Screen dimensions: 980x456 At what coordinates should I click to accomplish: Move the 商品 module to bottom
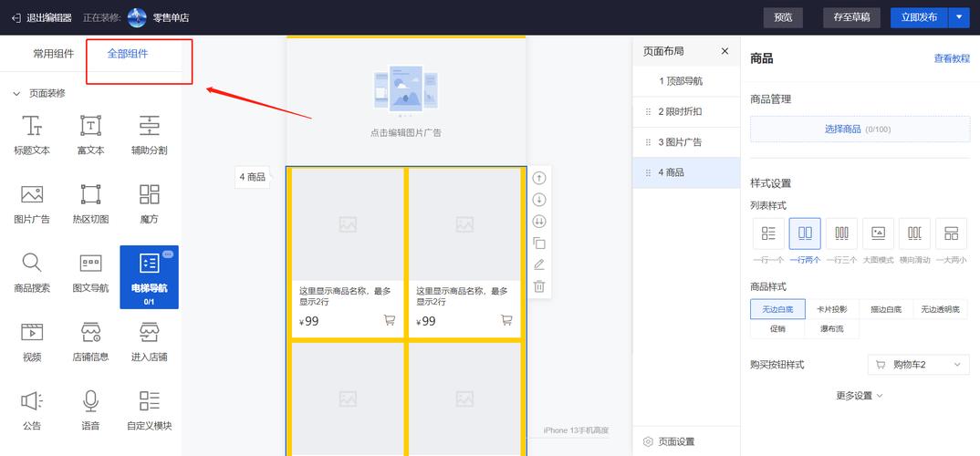[538, 222]
